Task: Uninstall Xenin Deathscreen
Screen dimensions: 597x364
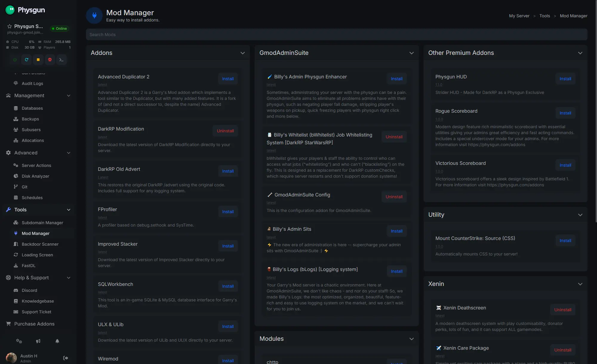Action: pyautogui.click(x=563, y=310)
